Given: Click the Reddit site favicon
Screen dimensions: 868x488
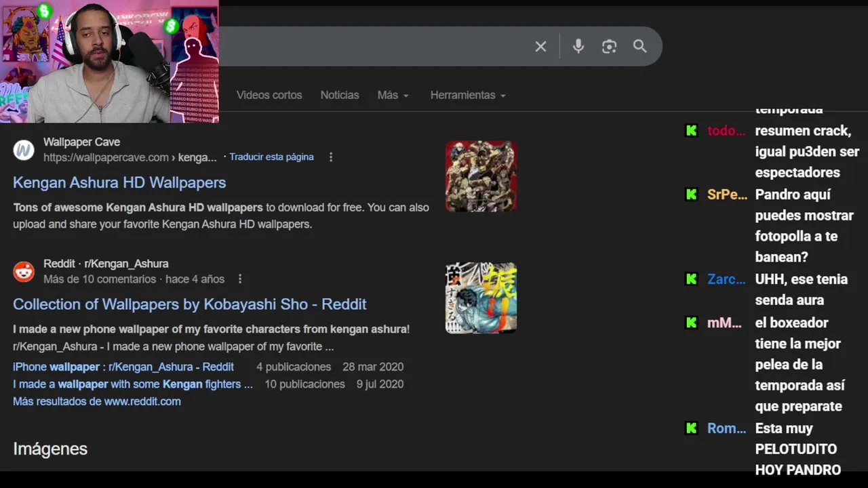Looking at the screenshot, I should tap(24, 272).
